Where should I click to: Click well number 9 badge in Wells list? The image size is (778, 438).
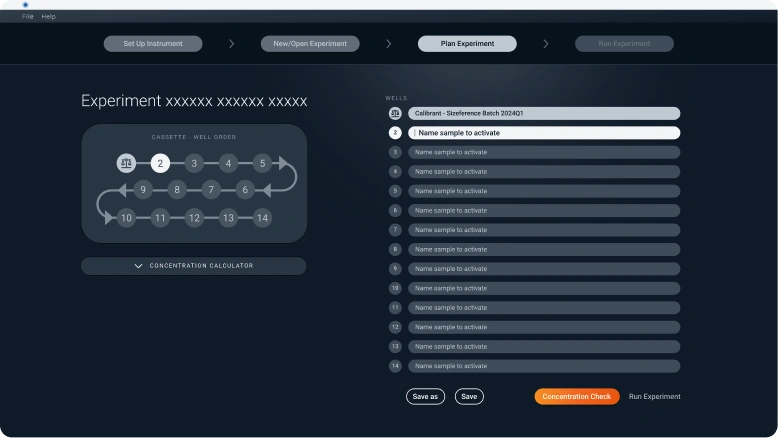pyautogui.click(x=395, y=269)
